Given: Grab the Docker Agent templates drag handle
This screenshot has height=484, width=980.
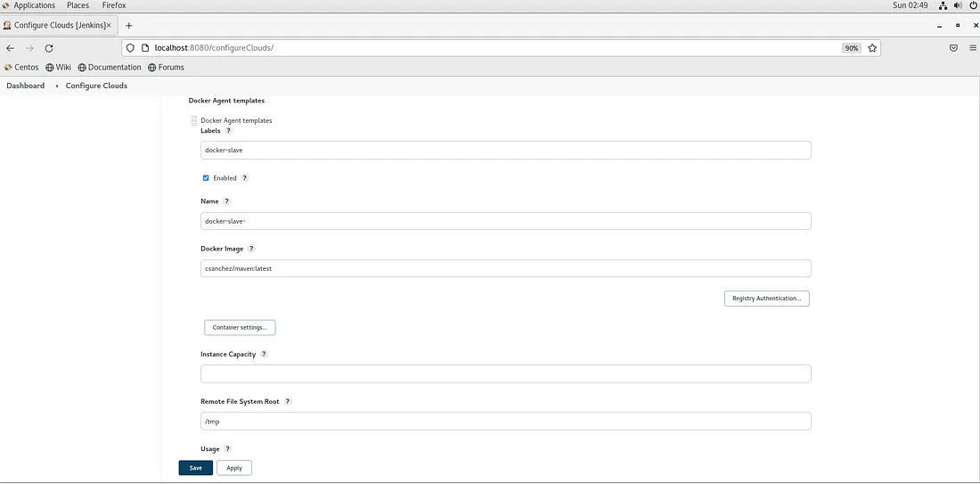Looking at the screenshot, I should [194, 120].
